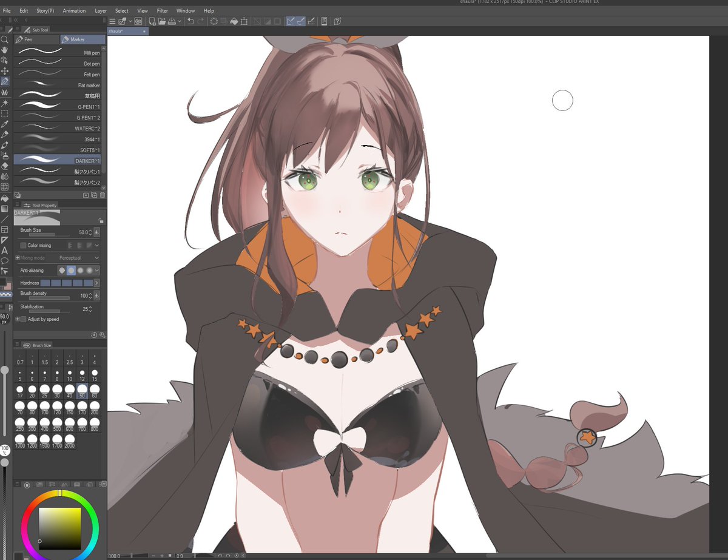Toggle Snap to Special Ruler in command bar
728x560 pixels.
(301, 21)
